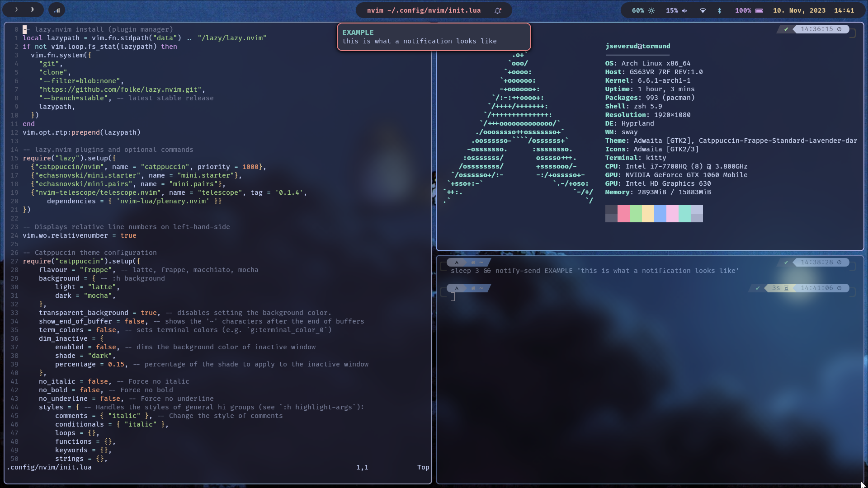Click the {"echasnovski/mini.pairs" plugin line in nvim
Screen dimensions: 868x488
pos(128,184)
